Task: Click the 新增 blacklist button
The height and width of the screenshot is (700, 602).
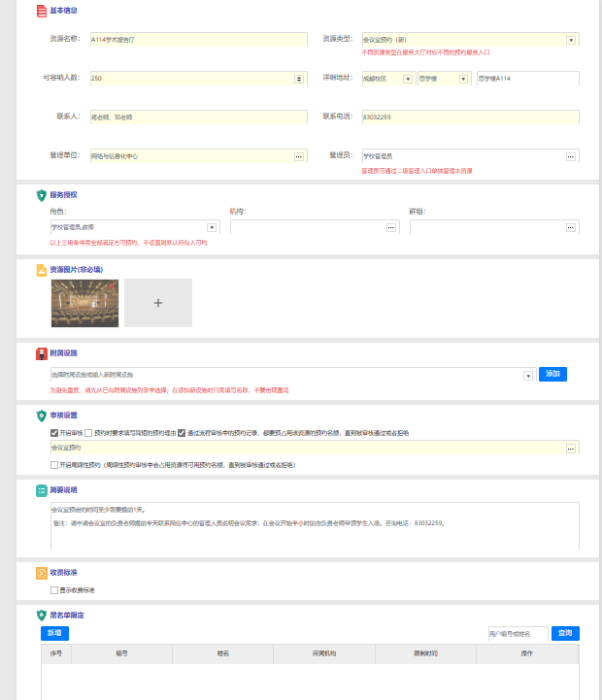Action: 54,633
